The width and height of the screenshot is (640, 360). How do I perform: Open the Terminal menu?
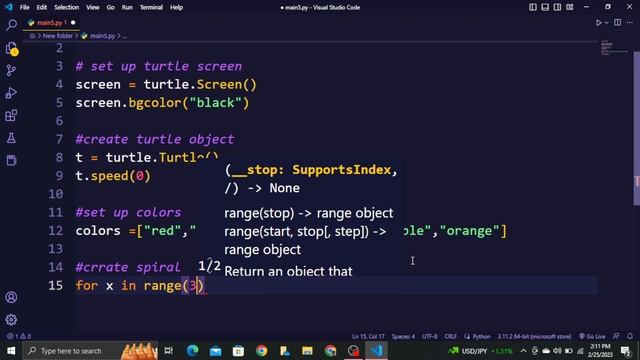pyautogui.click(x=151, y=7)
